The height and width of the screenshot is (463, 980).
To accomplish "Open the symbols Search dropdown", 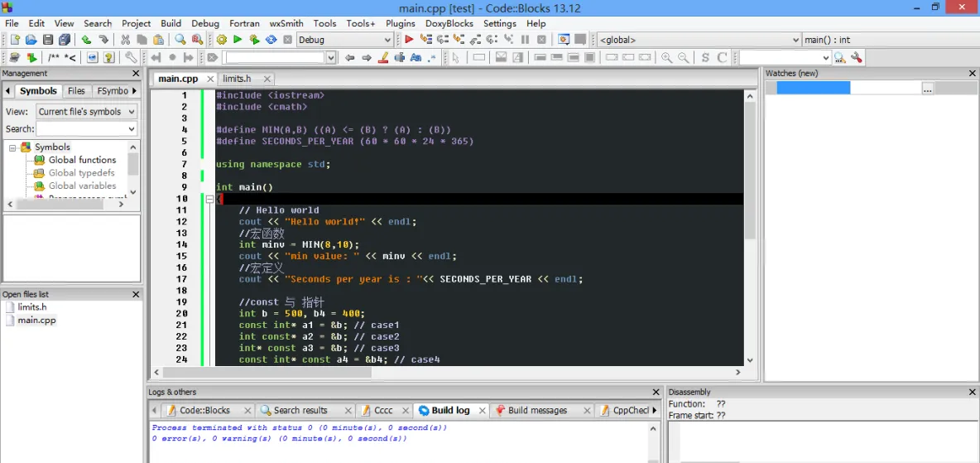I will 132,129.
